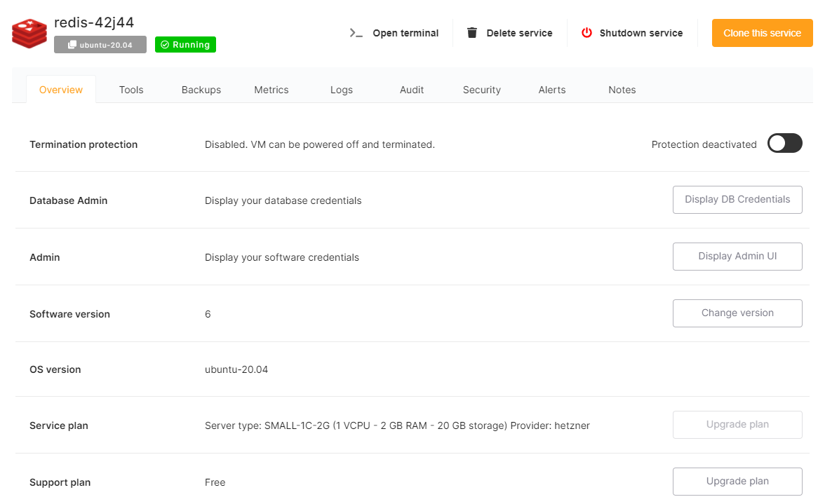Toggle the termination protection switch

[x=784, y=144]
